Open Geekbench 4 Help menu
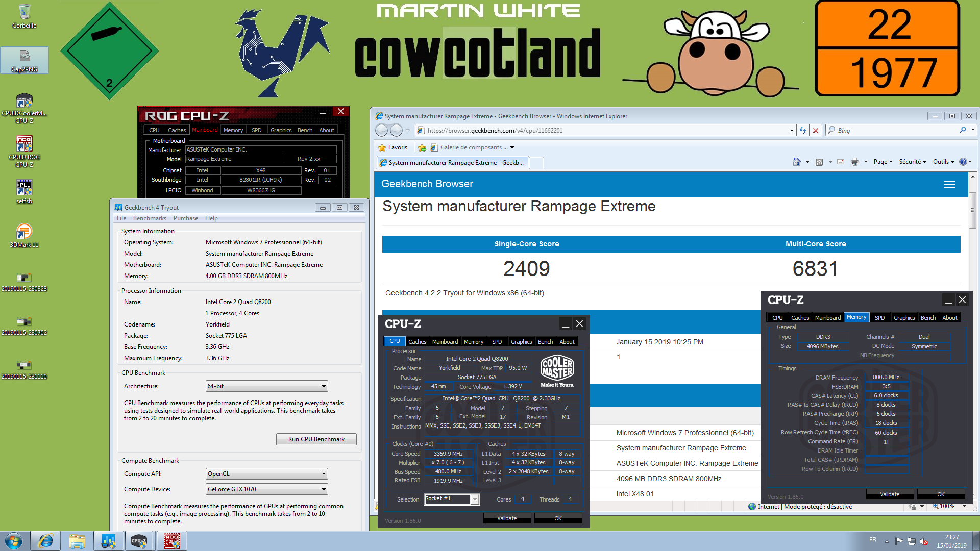 click(x=211, y=218)
